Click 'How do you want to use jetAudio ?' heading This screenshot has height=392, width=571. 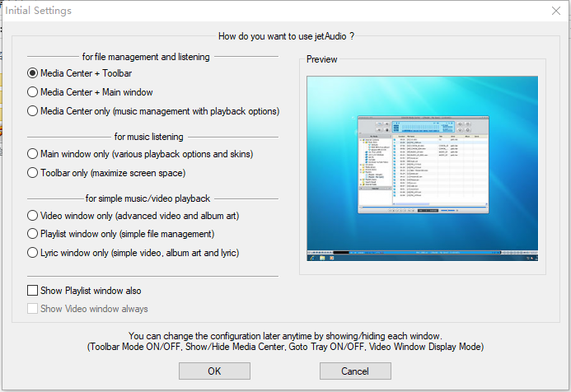286,35
